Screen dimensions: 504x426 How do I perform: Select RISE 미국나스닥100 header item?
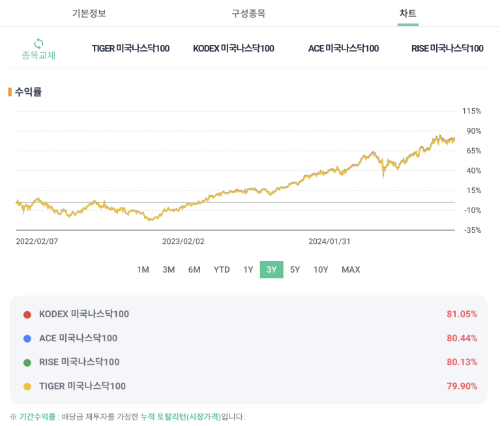(447, 48)
